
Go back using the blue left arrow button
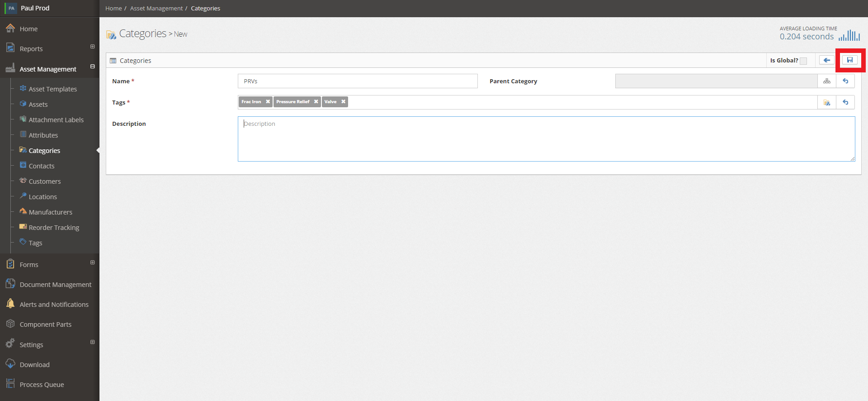(x=827, y=60)
